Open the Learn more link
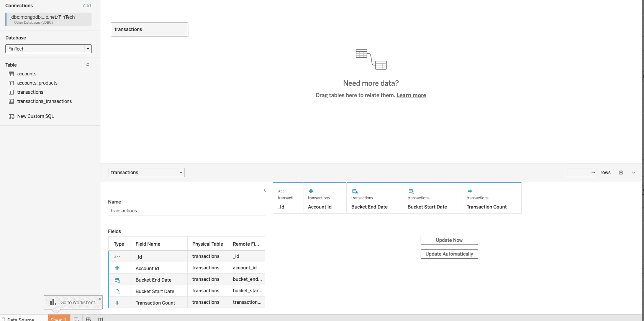 pos(411,95)
